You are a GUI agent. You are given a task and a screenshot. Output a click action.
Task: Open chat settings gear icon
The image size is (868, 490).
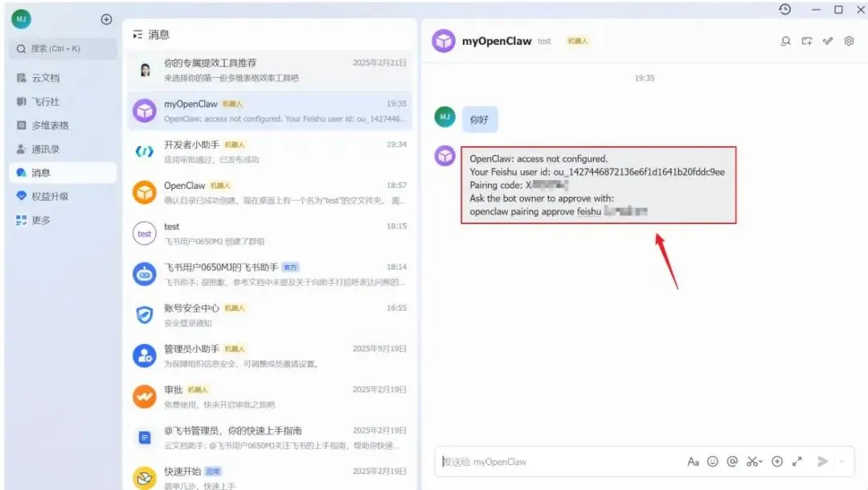tap(849, 41)
